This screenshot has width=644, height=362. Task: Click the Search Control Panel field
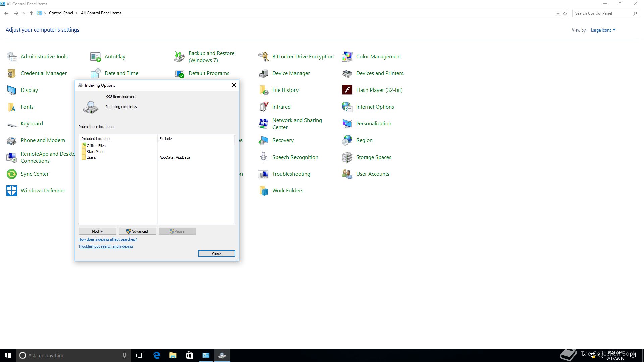602,13
